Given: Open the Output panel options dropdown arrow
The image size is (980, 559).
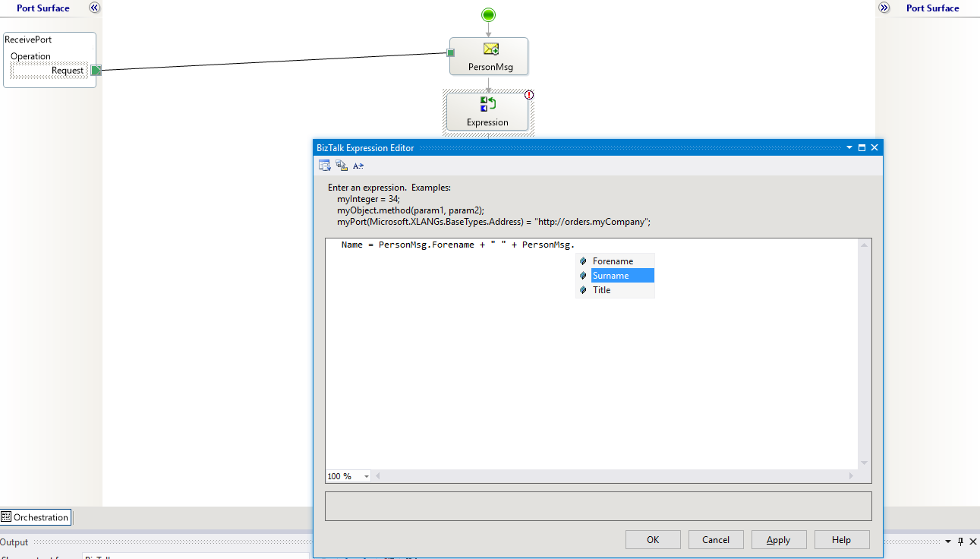Looking at the screenshot, I should coord(947,542).
